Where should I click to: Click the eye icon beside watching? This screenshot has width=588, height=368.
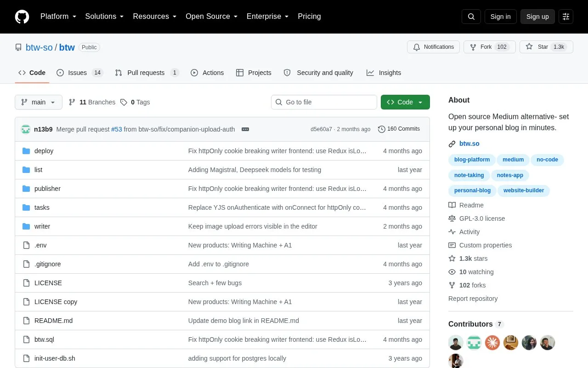click(x=452, y=272)
